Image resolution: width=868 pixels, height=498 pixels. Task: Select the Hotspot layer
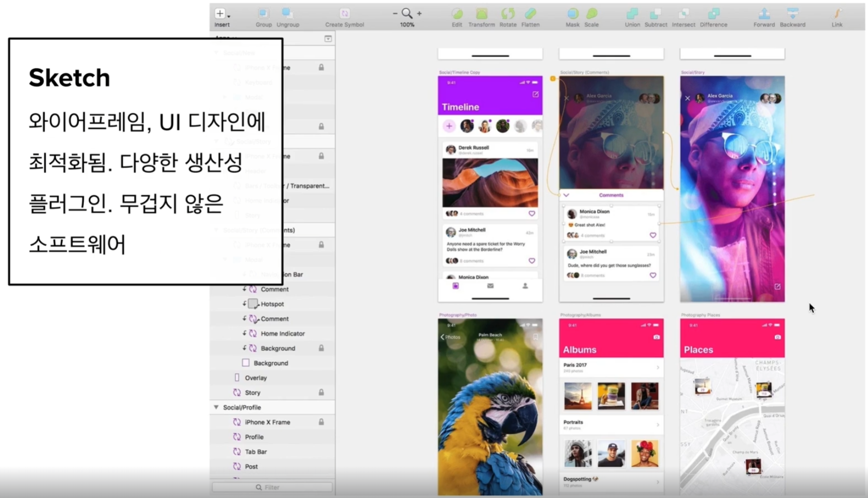coord(272,304)
